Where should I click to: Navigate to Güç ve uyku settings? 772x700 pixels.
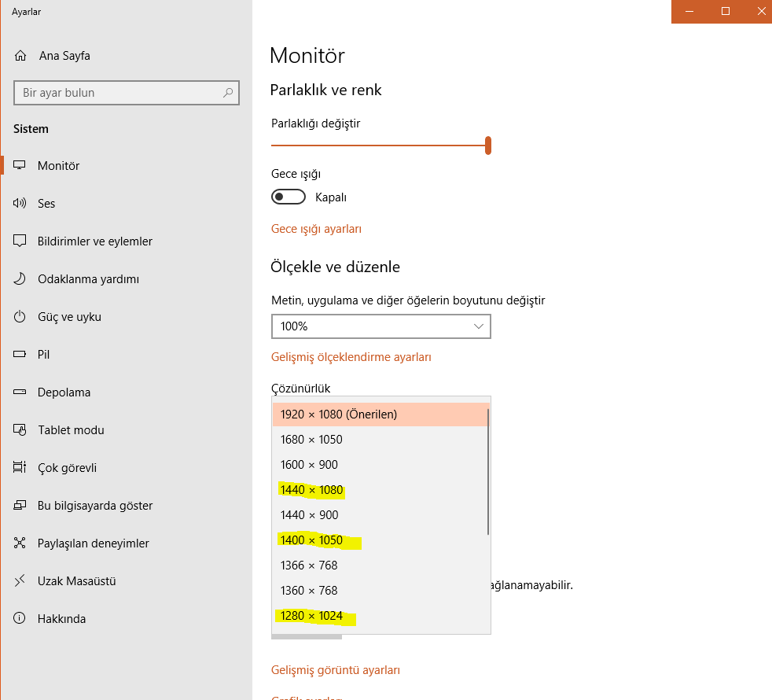(127, 317)
